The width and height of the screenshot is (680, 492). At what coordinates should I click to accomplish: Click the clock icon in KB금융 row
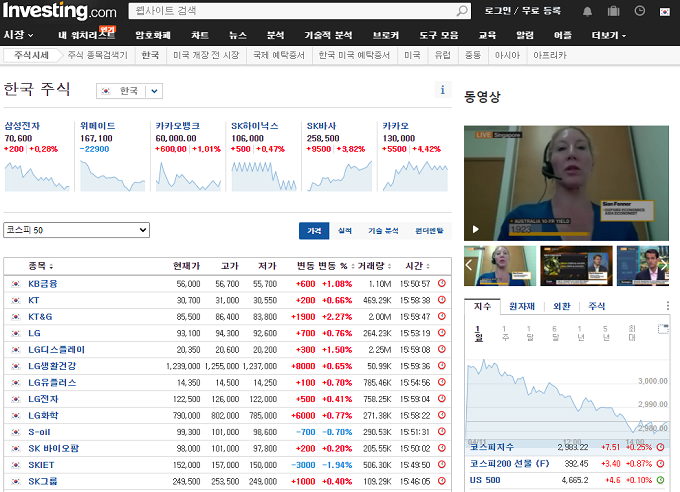click(442, 283)
